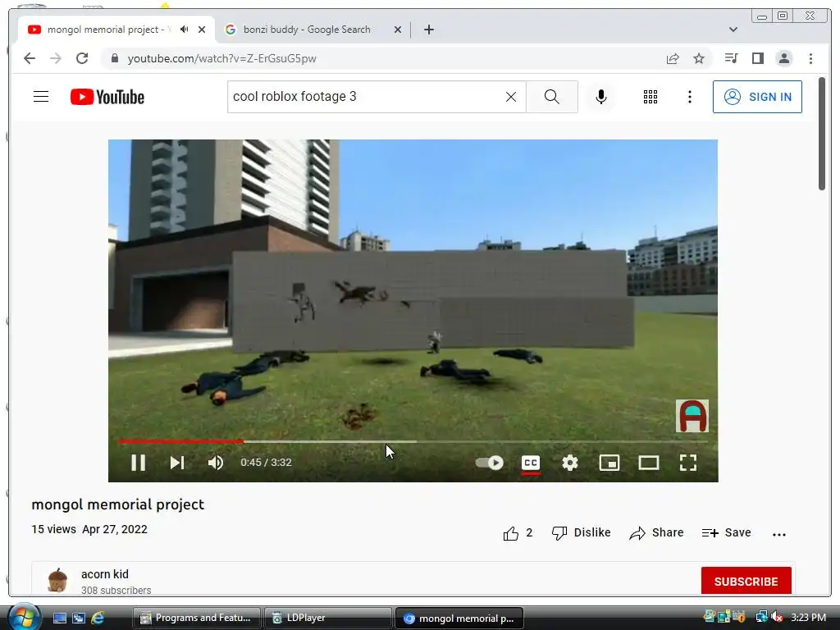Reload the current page
The height and width of the screenshot is (630, 840).
[82, 58]
